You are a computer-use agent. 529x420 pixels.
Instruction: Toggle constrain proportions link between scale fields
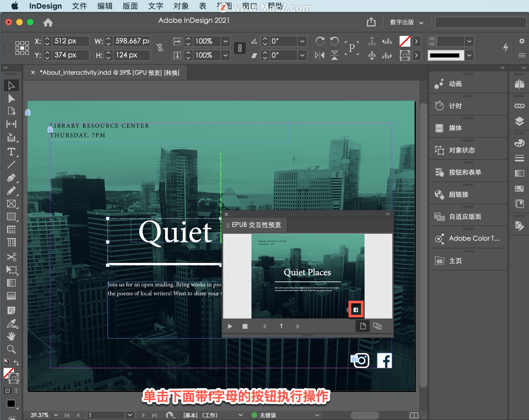point(240,48)
